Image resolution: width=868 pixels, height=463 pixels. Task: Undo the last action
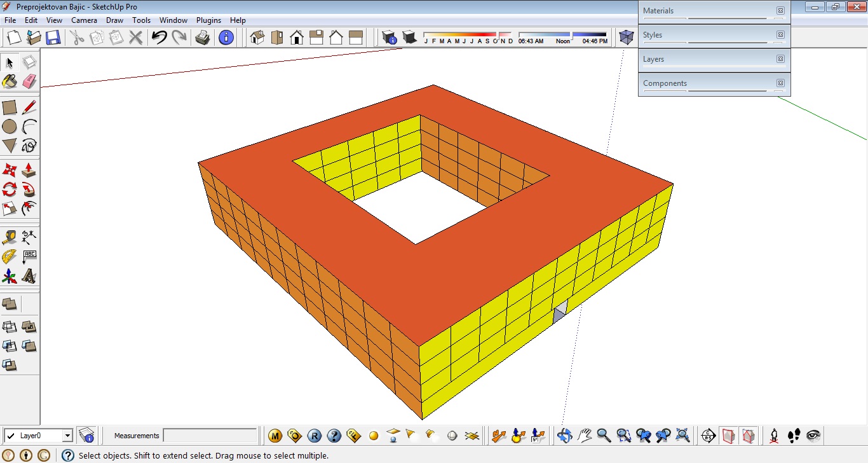[159, 38]
